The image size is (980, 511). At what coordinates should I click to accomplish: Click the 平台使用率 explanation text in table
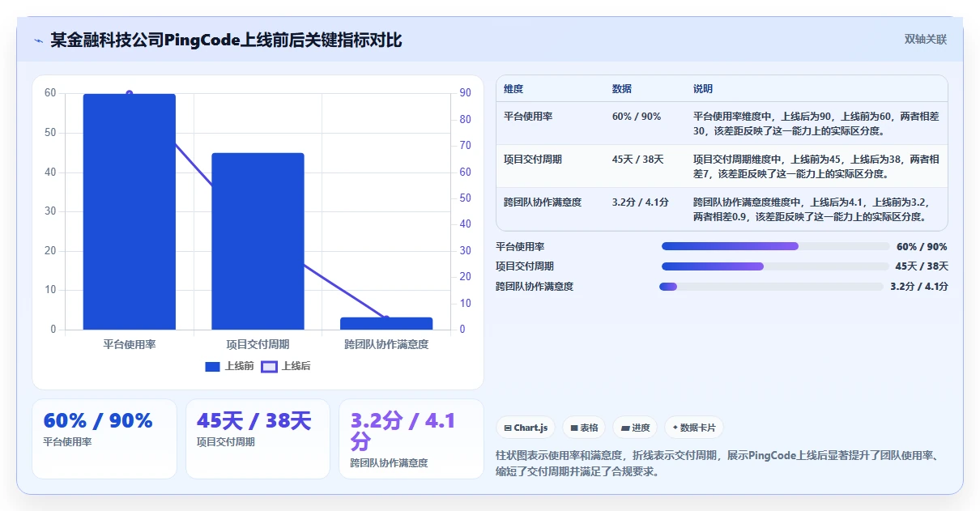click(x=816, y=123)
